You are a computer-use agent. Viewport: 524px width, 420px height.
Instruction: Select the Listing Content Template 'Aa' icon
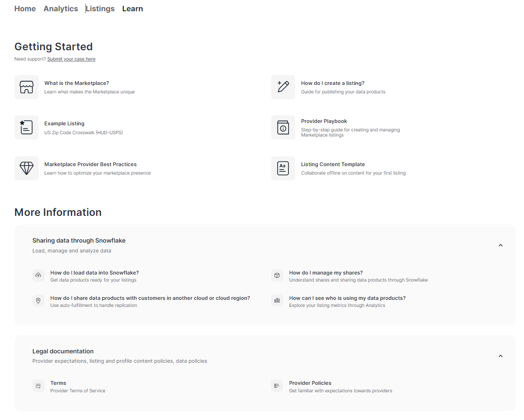tap(283, 168)
